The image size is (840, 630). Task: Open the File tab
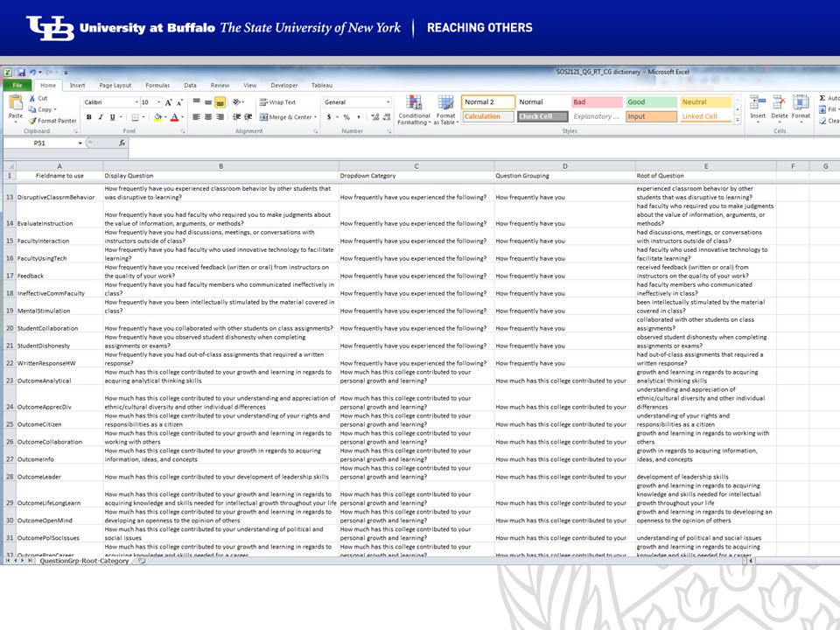click(17, 85)
